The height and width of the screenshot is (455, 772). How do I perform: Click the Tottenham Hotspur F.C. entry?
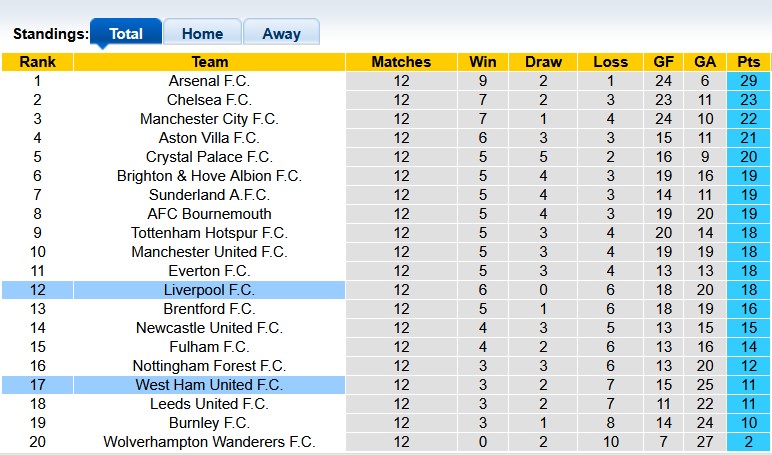click(x=209, y=233)
